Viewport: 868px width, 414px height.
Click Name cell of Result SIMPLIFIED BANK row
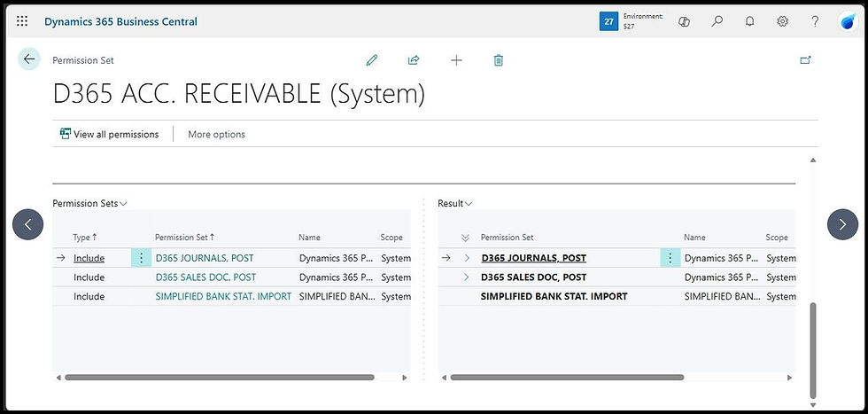point(722,296)
